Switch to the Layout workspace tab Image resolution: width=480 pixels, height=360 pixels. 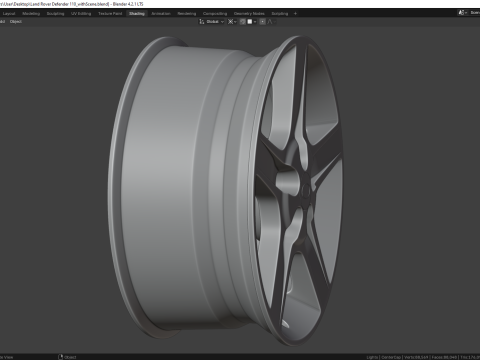(9, 14)
